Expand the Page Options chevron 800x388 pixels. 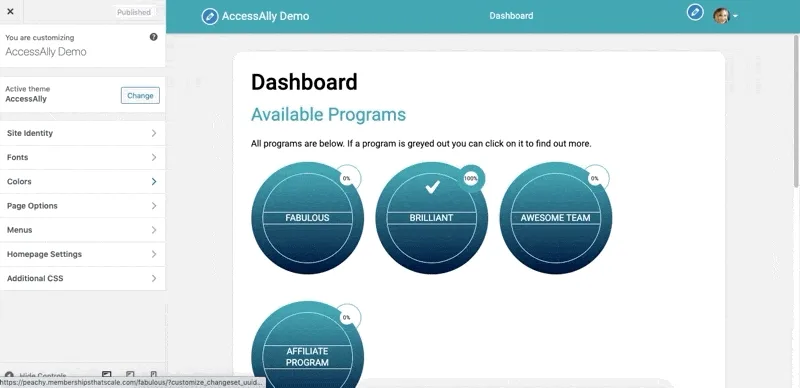154,206
